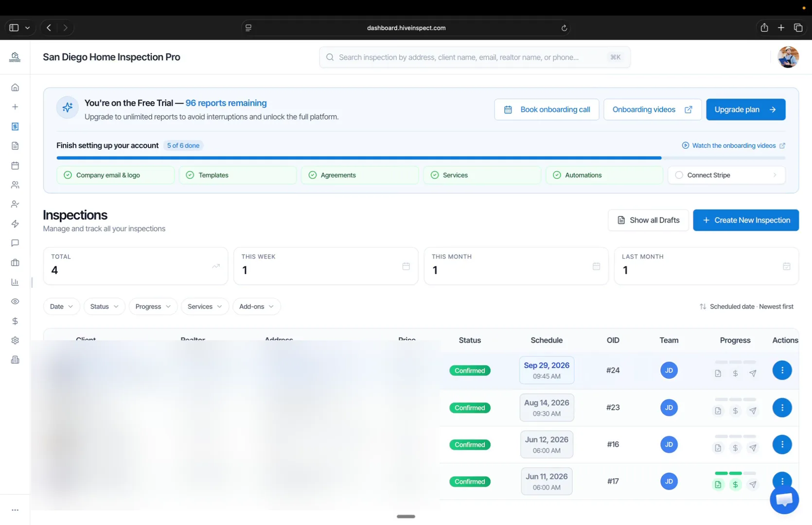The width and height of the screenshot is (812, 525).
Task: Click the Create New Inspection button
Action: click(x=746, y=220)
